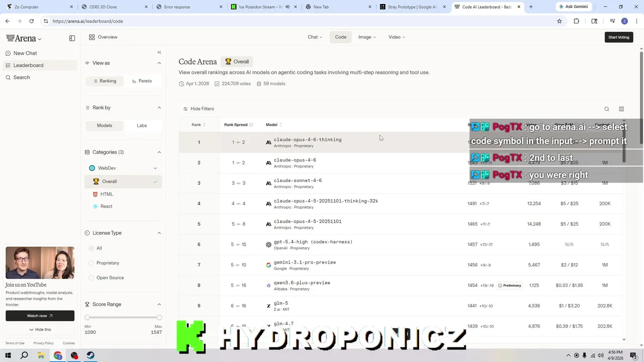Collapse the View as section
This screenshot has width=644, height=362.
pyautogui.click(x=159, y=63)
